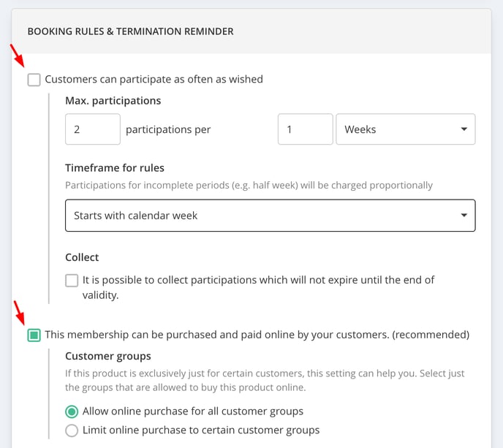Click the Customers can participate label text
The image size is (503, 448).
coord(154,79)
